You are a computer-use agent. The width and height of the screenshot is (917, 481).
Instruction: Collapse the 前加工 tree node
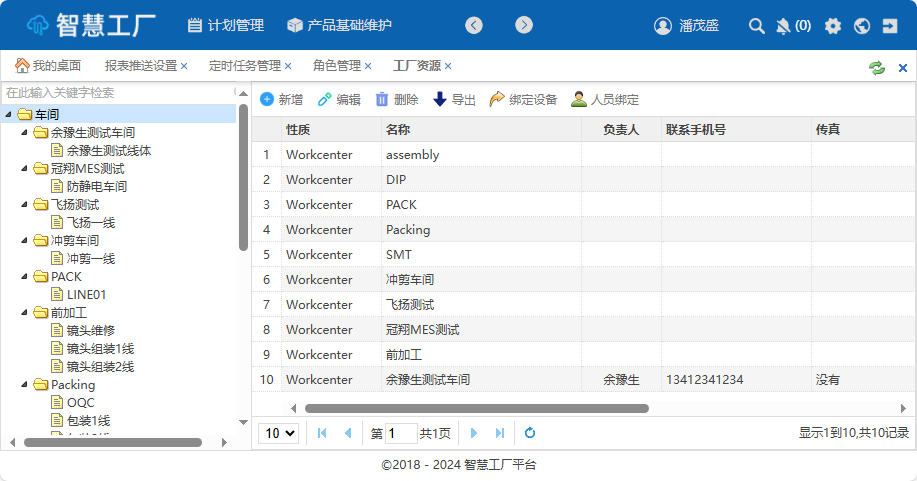click(25, 312)
